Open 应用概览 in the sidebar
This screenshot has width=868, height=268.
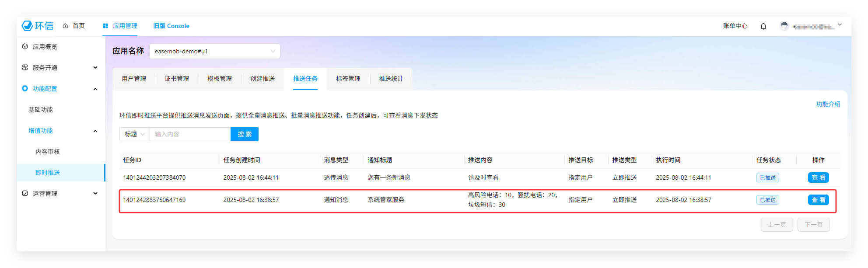[45, 47]
